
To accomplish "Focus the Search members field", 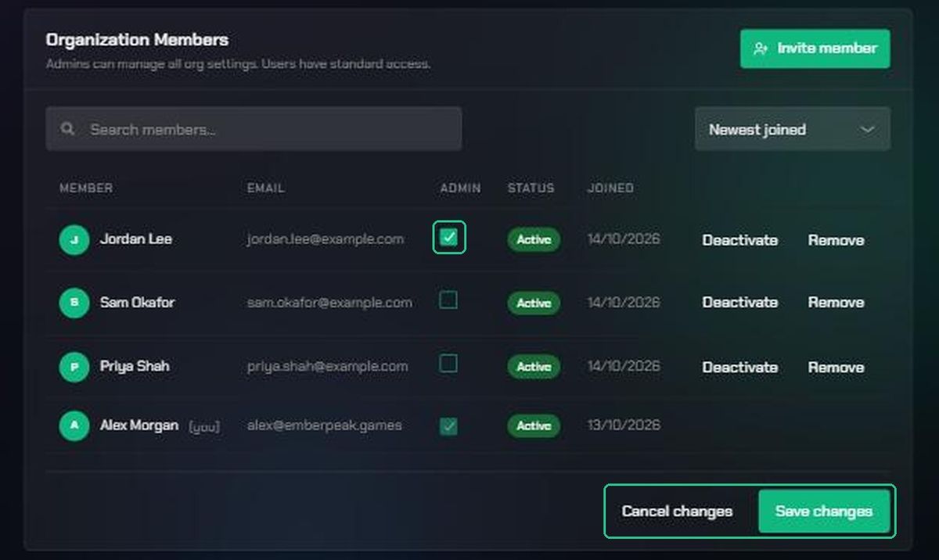I will [254, 129].
